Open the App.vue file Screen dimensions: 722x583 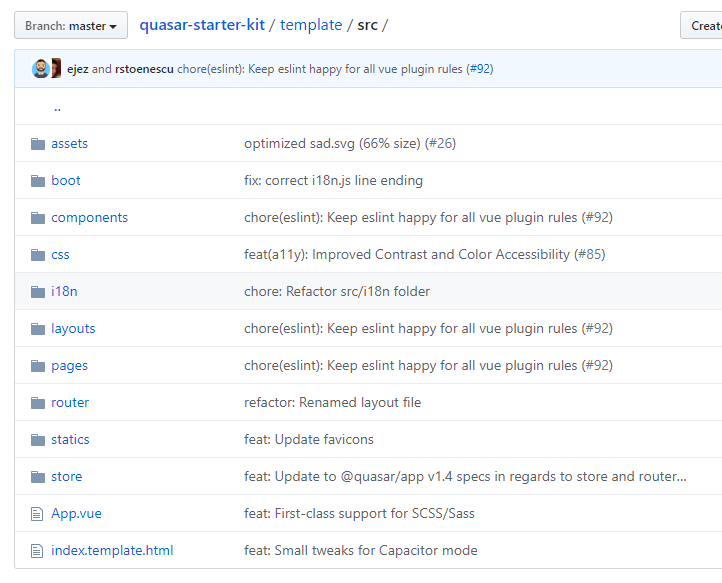(76, 514)
